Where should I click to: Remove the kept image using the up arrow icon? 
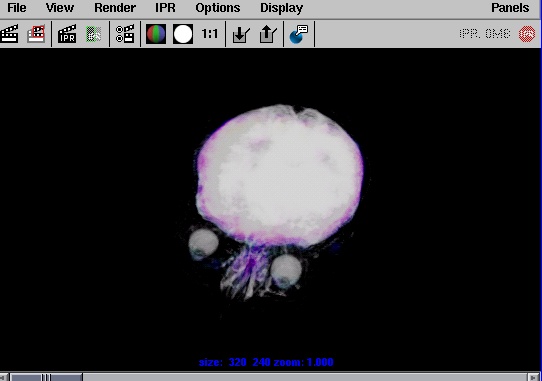tap(268, 34)
